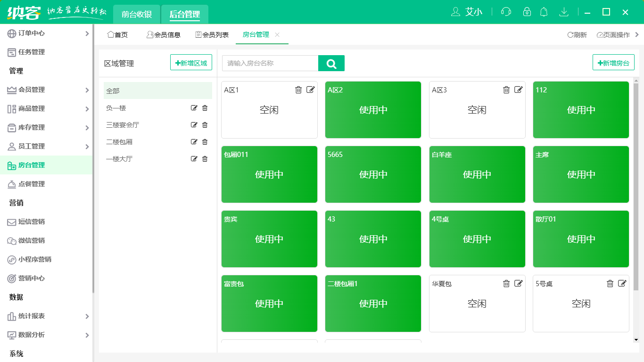The image size is (644, 362).
Task: Delete the 三楼宴会厅 area
Action: [205, 125]
